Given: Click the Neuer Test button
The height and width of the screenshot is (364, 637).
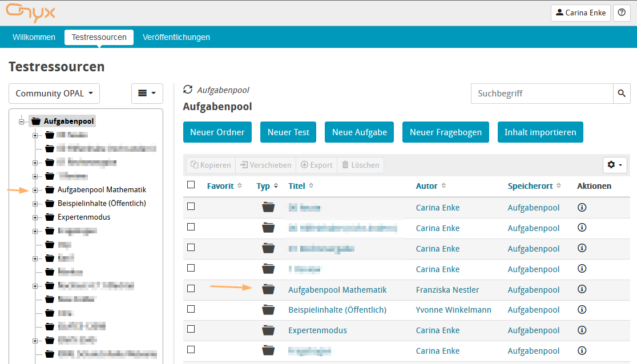Looking at the screenshot, I should point(288,132).
